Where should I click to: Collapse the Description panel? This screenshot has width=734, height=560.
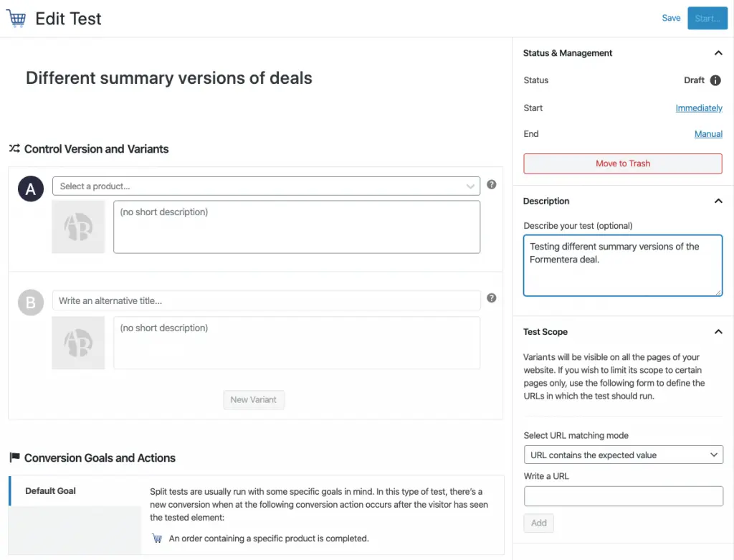pyautogui.click(x=718, y=201)
